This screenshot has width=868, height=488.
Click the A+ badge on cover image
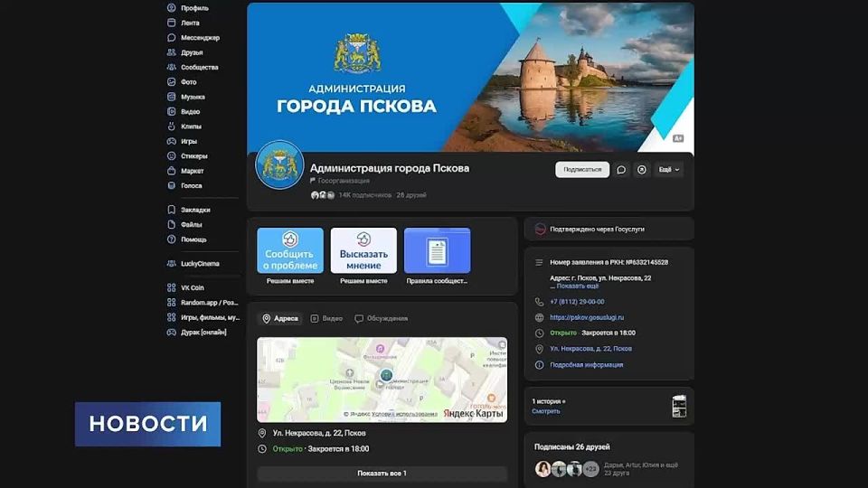tap(678, 138)
